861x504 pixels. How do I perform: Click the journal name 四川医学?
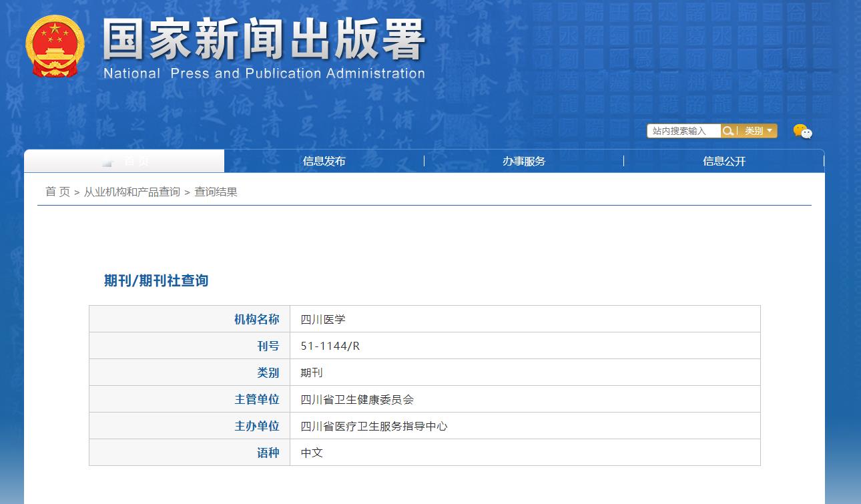pyautogui.click(x=323, y=319)
